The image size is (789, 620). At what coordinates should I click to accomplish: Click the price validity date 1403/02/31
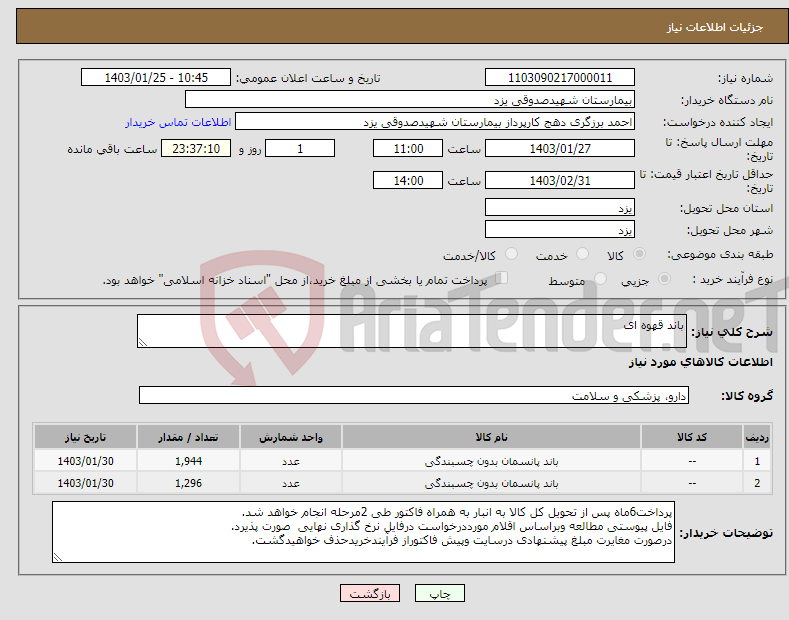pyautogui.click(x=560, y=180)
